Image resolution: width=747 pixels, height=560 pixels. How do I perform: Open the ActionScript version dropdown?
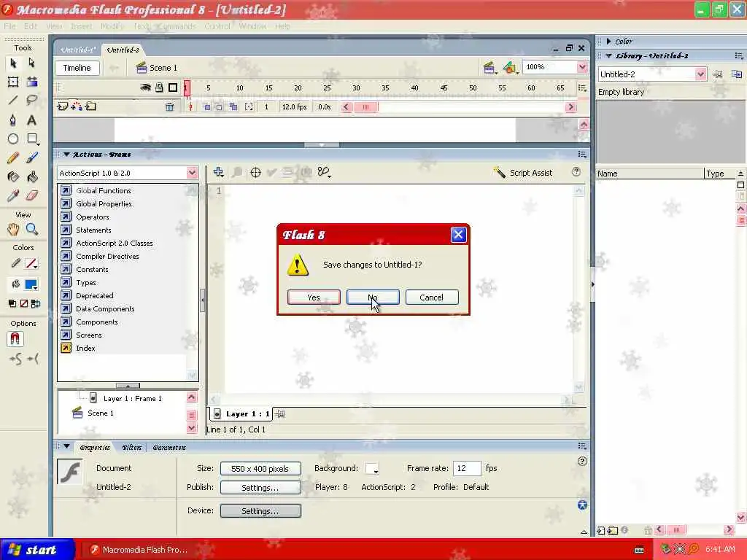tap(192, 173)
